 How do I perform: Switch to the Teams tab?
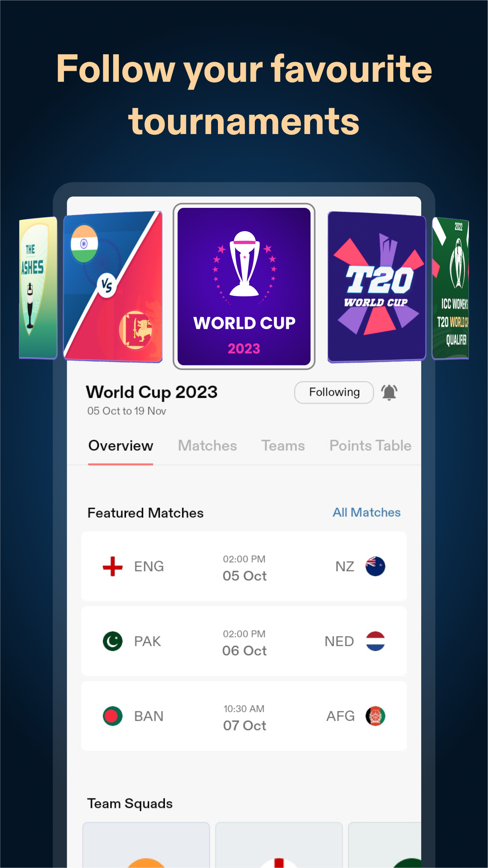(x=283, y=446)
